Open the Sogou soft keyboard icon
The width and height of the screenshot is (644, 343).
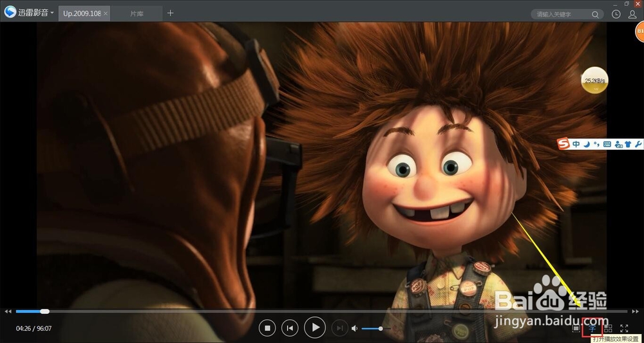(x=607, y=144)
